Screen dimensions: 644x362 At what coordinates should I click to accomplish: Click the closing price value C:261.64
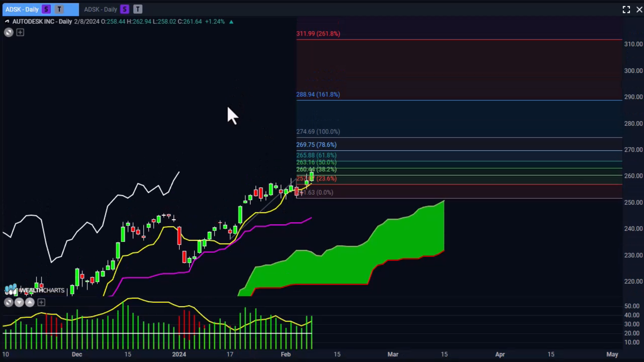[x=190, y=21]
